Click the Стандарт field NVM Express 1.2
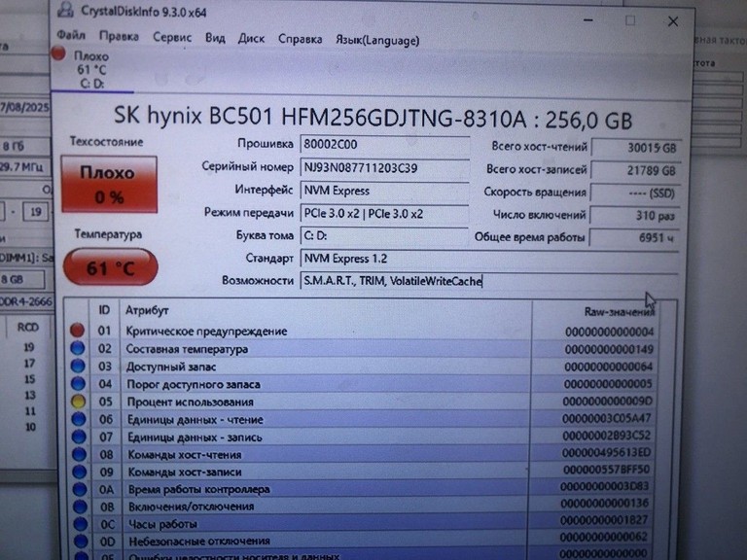This screenshot has height=560, width=747. [x=489, y=259]
